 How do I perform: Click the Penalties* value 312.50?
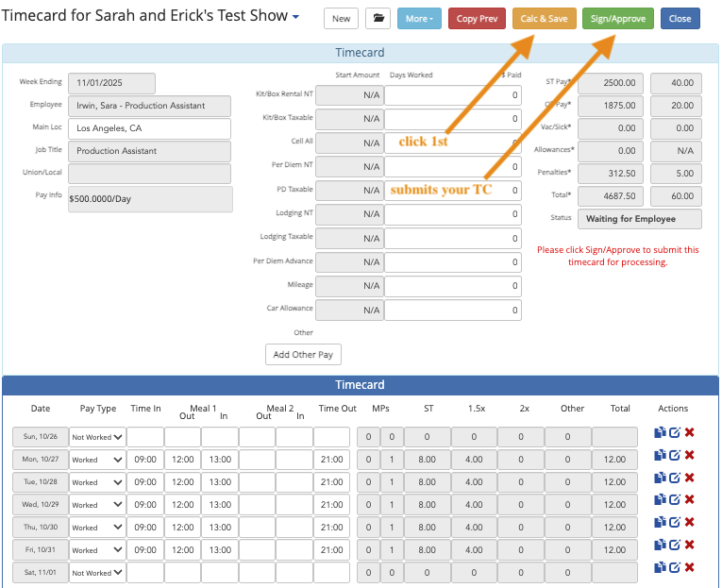(x=613, y=174)
